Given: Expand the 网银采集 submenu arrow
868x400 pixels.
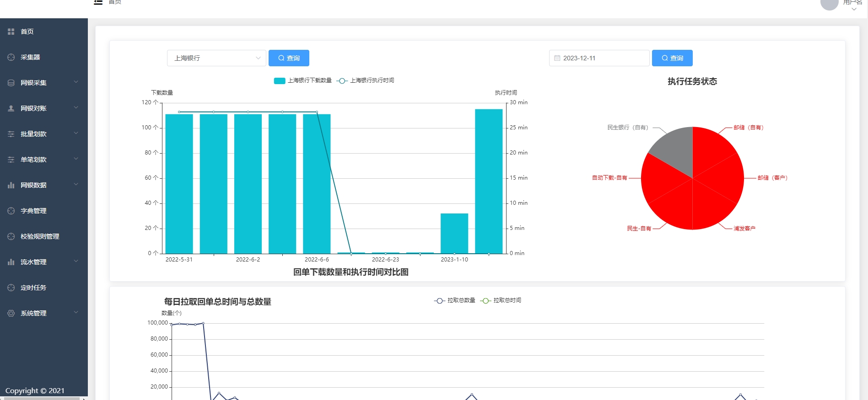Looking at the screenshot, I should coord(76,82).
